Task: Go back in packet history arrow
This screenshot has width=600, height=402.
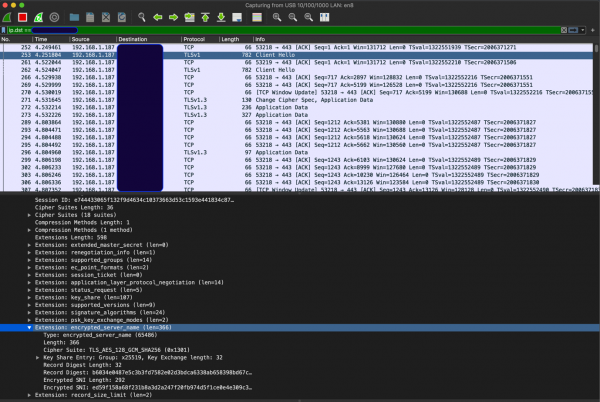Action: tap(156, 17)
